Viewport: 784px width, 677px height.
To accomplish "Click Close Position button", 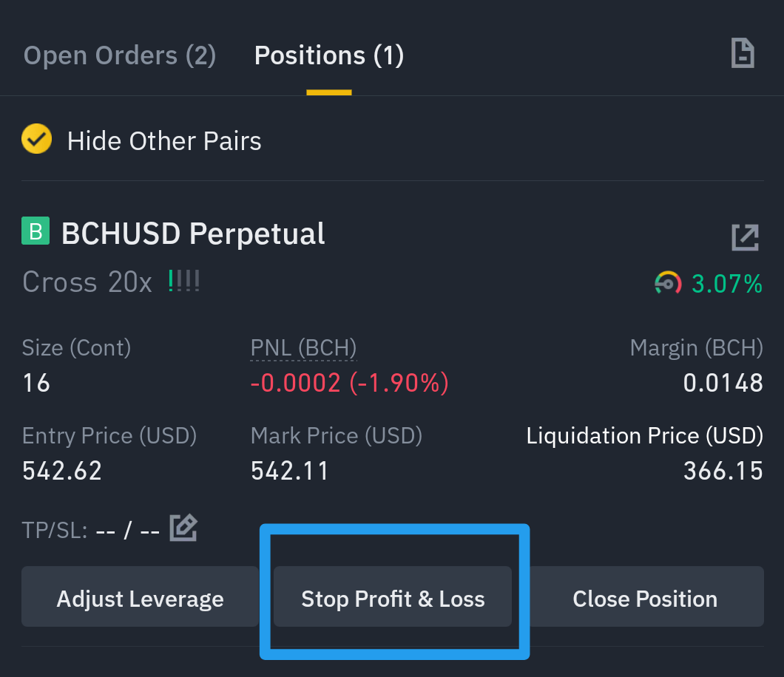I will point(645,596).
